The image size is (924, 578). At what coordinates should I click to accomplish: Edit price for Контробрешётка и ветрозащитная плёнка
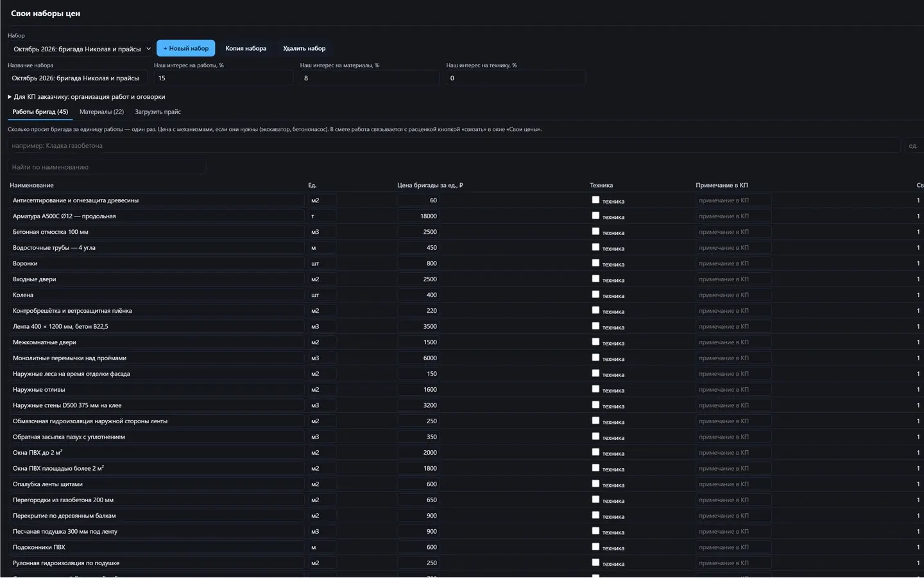418,311
